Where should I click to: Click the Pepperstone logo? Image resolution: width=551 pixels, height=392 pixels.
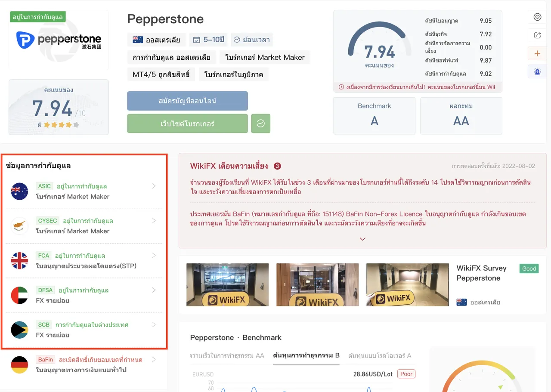tap(59, 40)
